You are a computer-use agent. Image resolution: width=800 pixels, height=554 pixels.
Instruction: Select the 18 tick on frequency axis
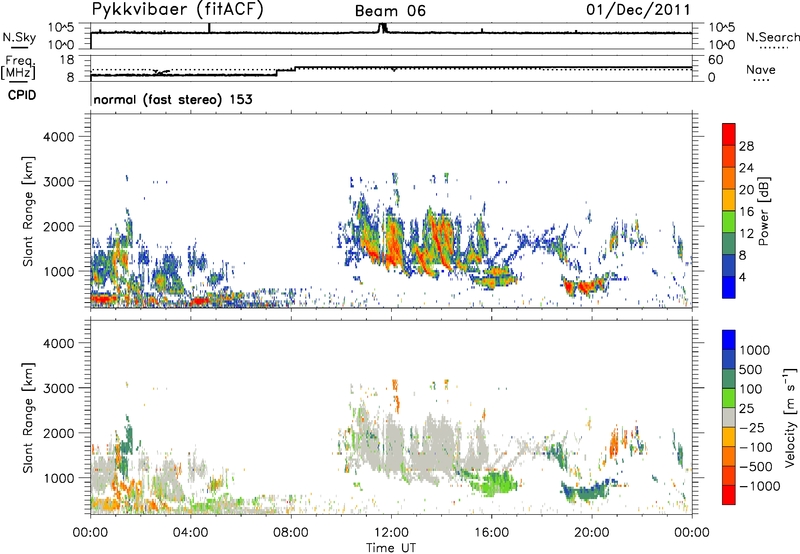click(x=66, y=60)
